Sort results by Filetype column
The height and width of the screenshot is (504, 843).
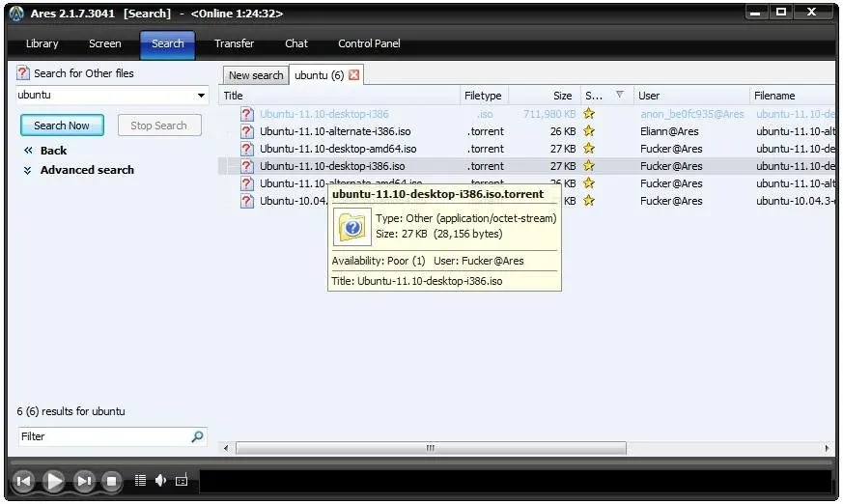click(484, 96)
